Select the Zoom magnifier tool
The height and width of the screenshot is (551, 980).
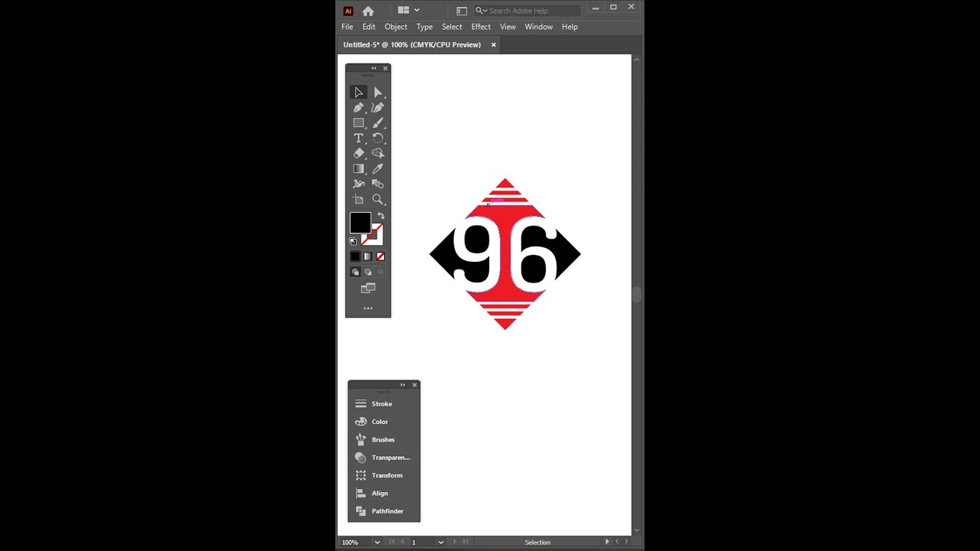(378, 200)
